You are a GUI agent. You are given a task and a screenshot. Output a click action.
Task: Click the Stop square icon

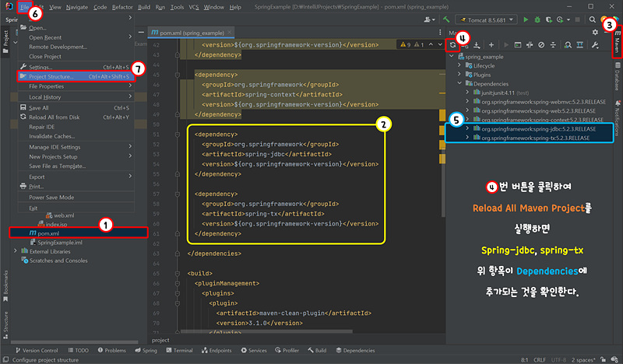(x=578, y=19)
